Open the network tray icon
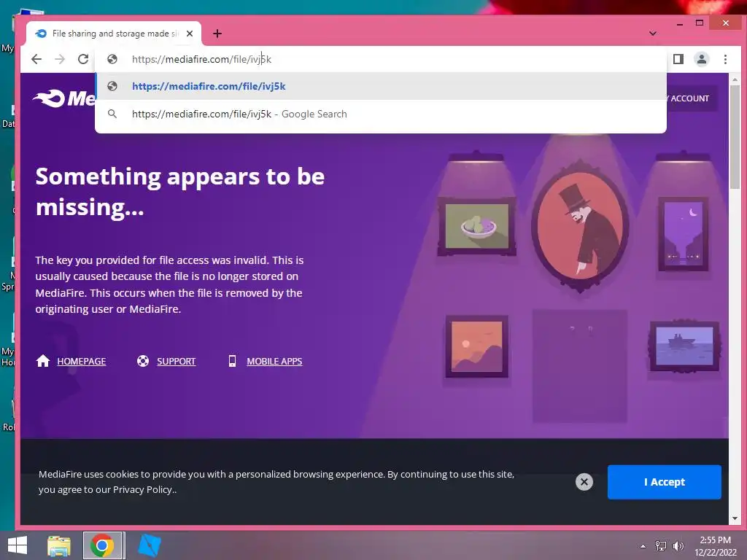This screenshot has width=747, height=560. tap(661, 546)
